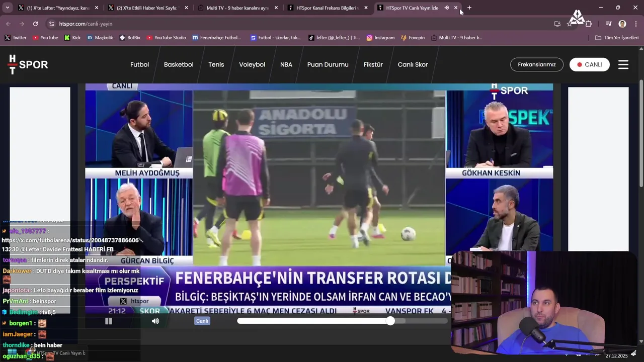The image size is (644, 362).
Task: Open the Basketbol menu item
Action: coord(179,64)
